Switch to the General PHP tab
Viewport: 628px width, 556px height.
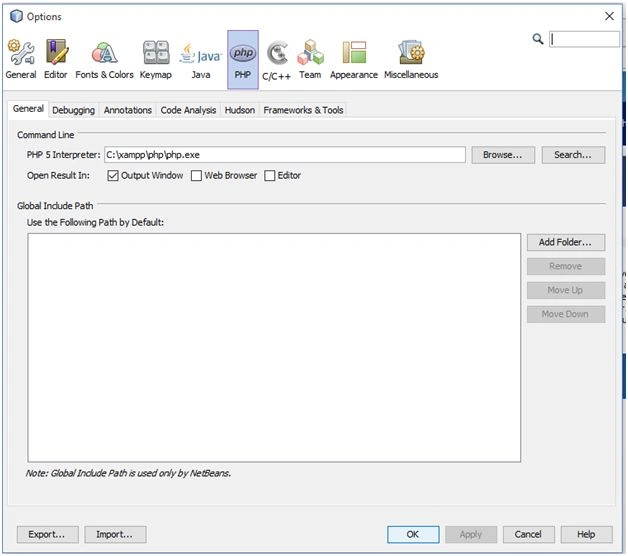pyautogui.click(x=28, y=109)
